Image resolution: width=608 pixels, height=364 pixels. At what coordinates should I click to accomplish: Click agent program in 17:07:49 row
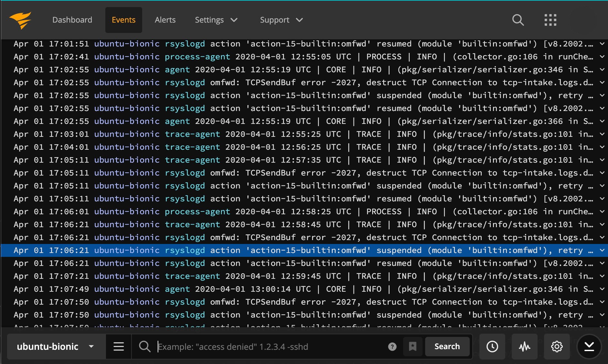coord(177,289)
